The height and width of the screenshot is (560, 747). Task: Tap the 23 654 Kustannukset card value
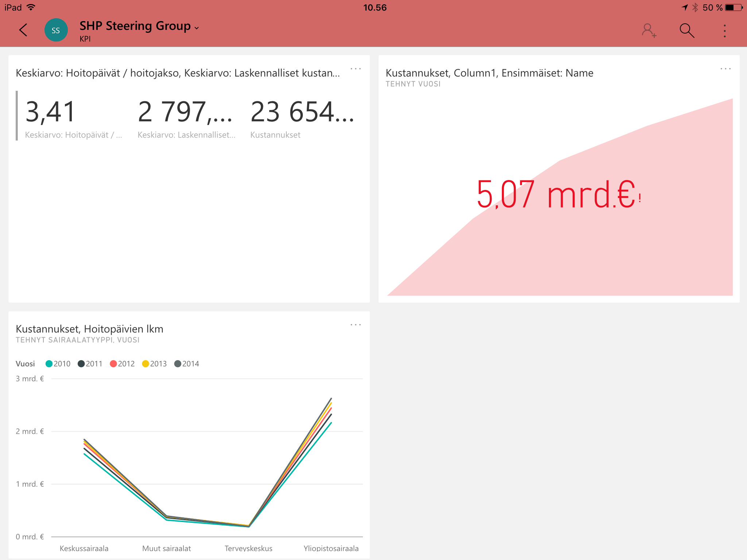click(x=302, y=112)
